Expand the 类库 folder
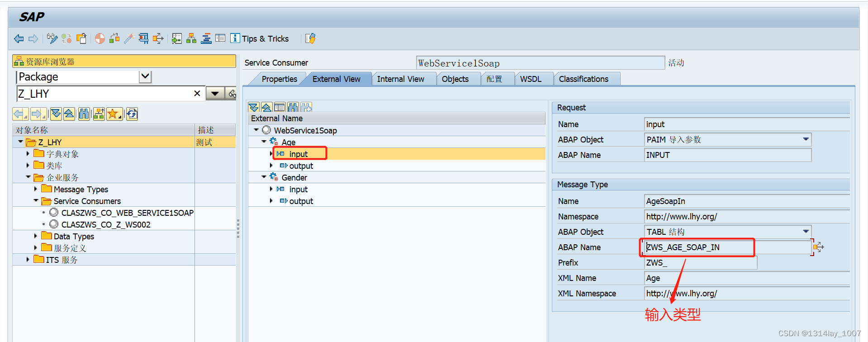Viewport: 868px width, 342px height. click(28, 166)
